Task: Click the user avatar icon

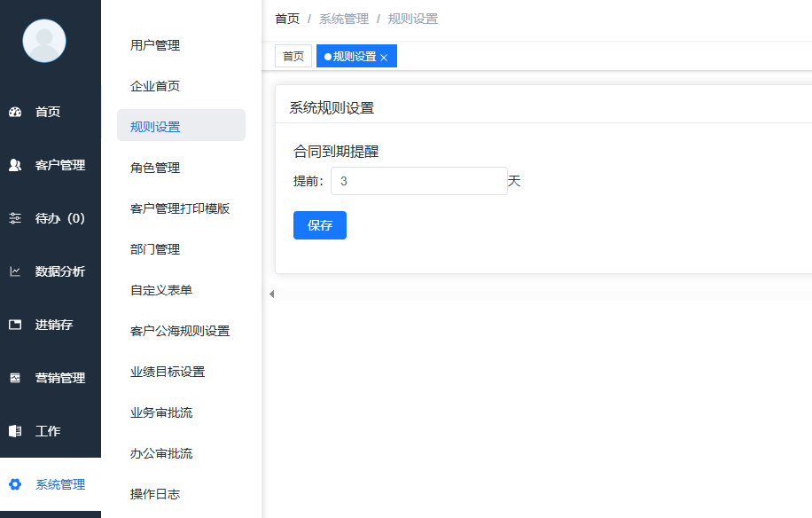Action: point(44,41)
